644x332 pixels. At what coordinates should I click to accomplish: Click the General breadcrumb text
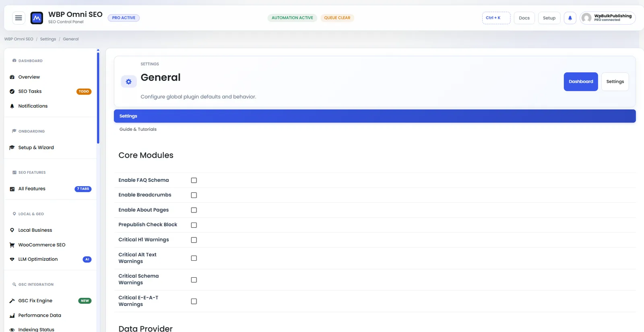(71, 39)
